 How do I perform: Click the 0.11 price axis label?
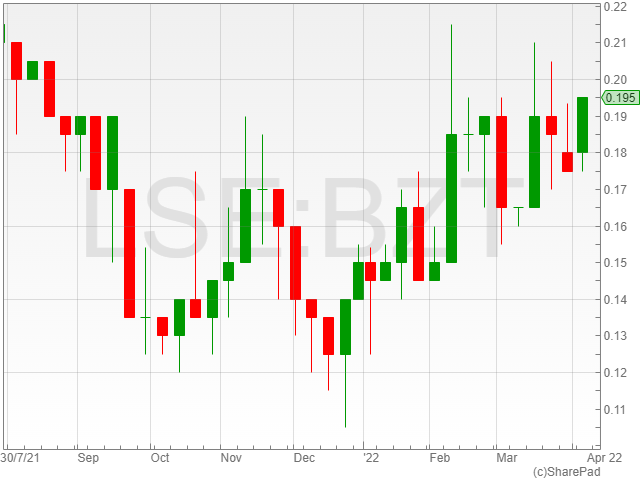point(615,409)
